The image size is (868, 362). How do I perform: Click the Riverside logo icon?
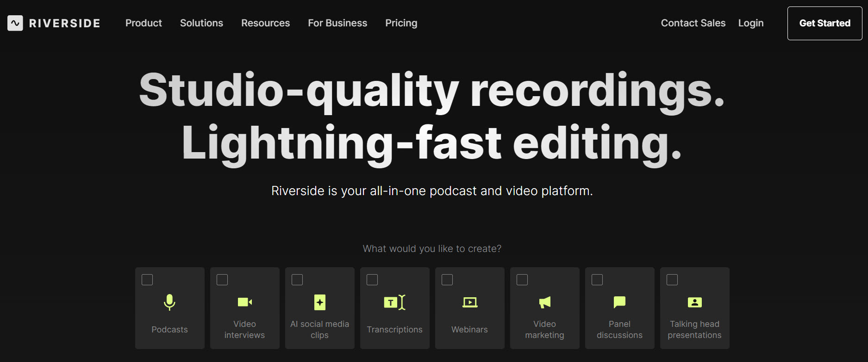pyautogui.click(x=15, y=23)
